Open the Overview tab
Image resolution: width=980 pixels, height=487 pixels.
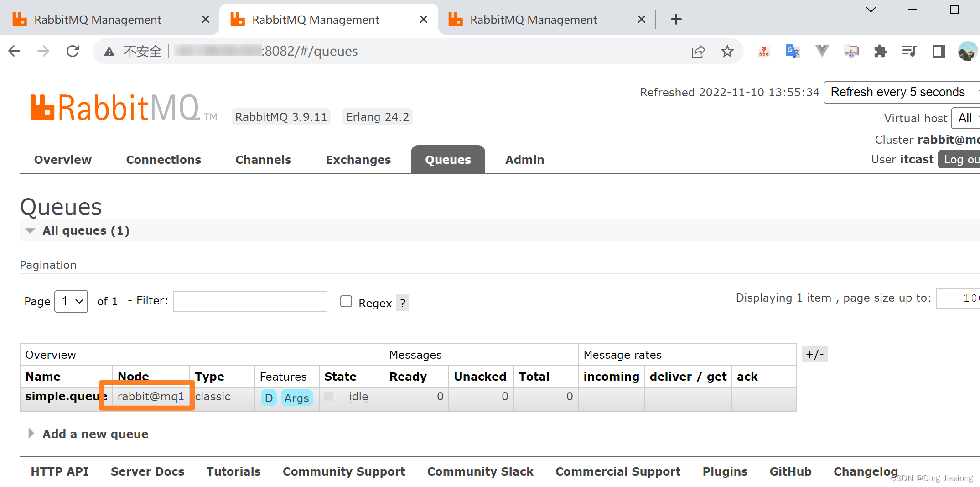pos(63,160)
